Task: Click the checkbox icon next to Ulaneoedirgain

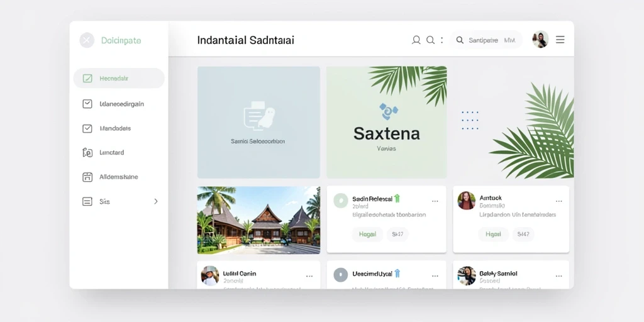Action: pyautogui.click(x=87, y=104)
